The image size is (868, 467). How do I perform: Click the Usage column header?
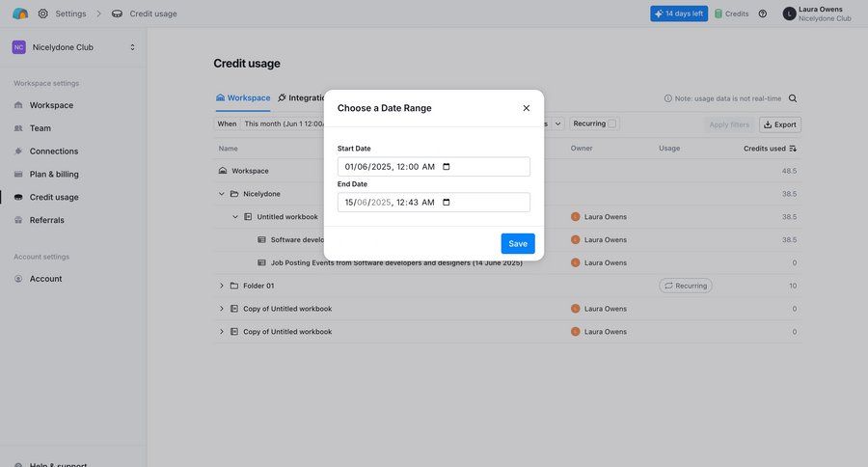pos(669,149)
